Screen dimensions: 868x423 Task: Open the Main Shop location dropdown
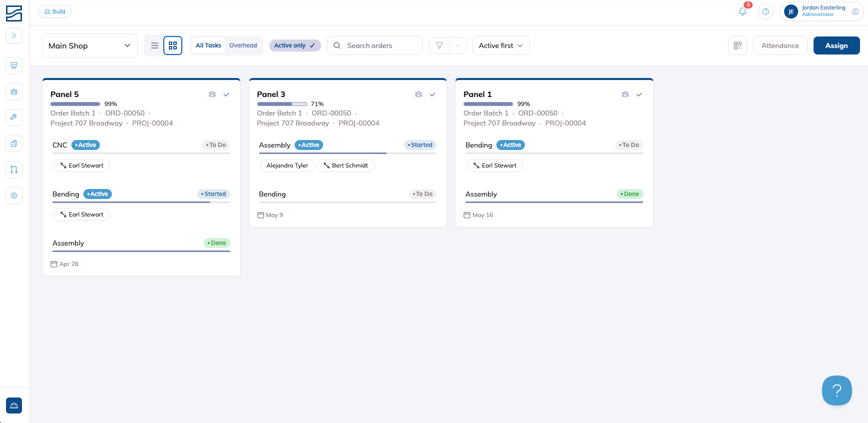90,45
